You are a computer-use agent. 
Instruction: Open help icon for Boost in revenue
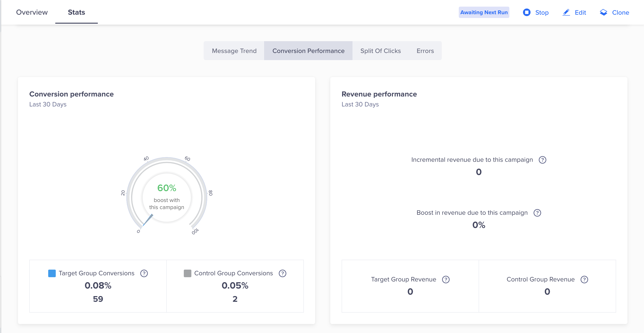pyautogui.click(x=537, y=213)
